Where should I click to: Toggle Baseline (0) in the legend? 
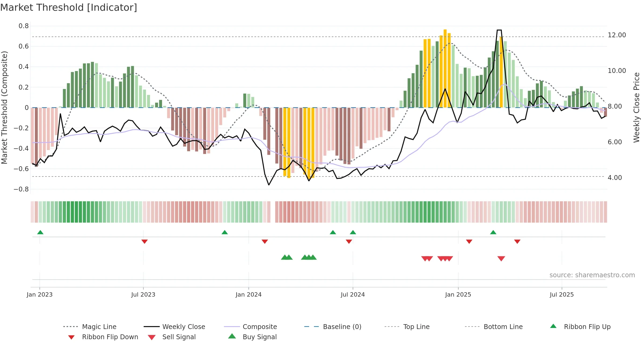[333, 327]
